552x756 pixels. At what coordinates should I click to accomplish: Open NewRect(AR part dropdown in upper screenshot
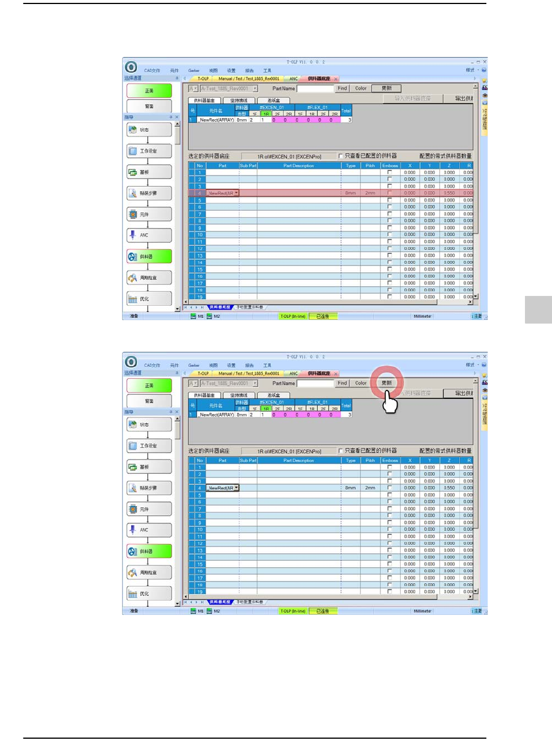pos(236,193)
